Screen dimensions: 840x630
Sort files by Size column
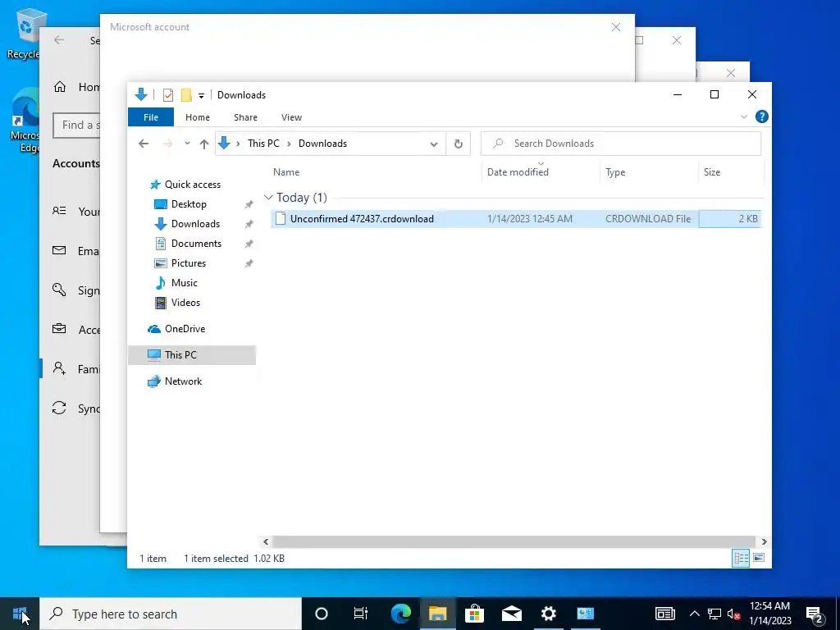(x=712, y=172)
